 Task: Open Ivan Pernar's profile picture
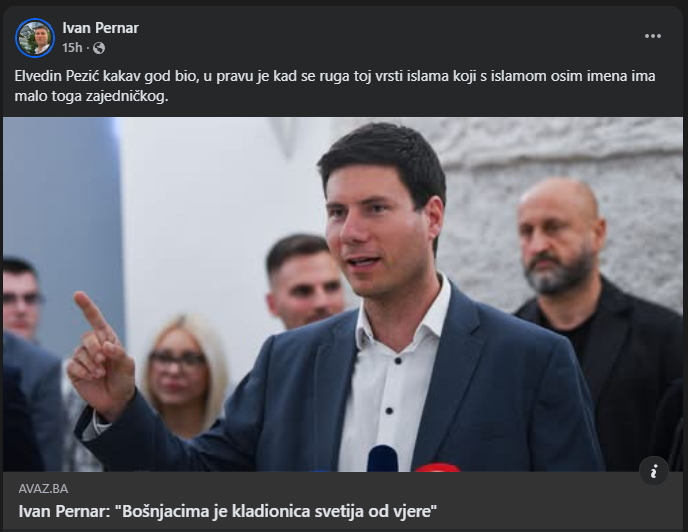[x=35, y=38]
